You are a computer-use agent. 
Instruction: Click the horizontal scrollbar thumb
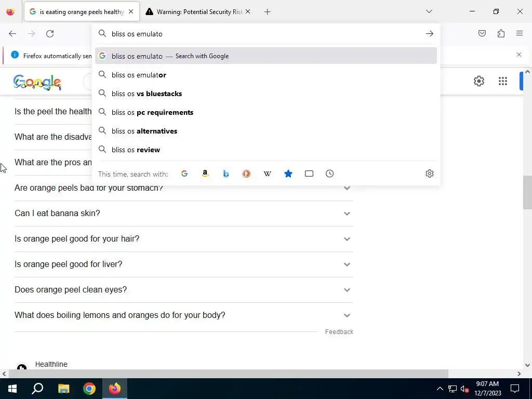coord(229,374)
